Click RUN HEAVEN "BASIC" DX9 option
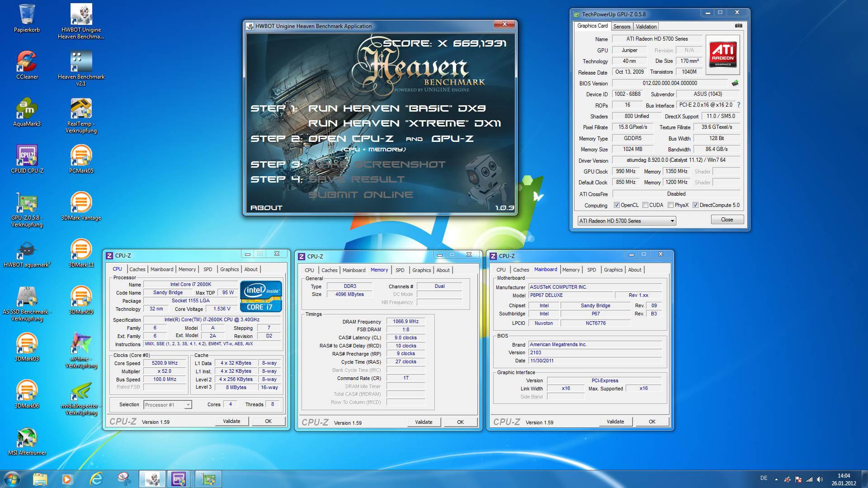Image resolution: width=868 pixels, height=488 pixels. click(396, 108)
